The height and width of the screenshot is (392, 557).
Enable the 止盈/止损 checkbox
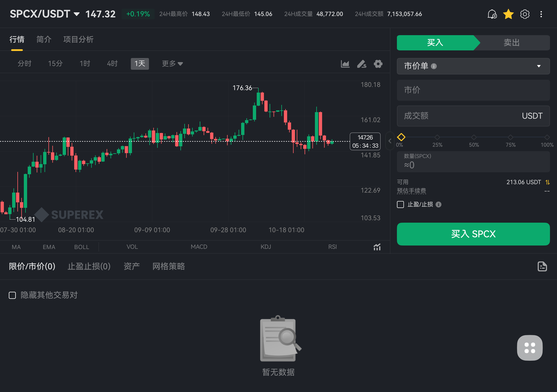(400, 204)
